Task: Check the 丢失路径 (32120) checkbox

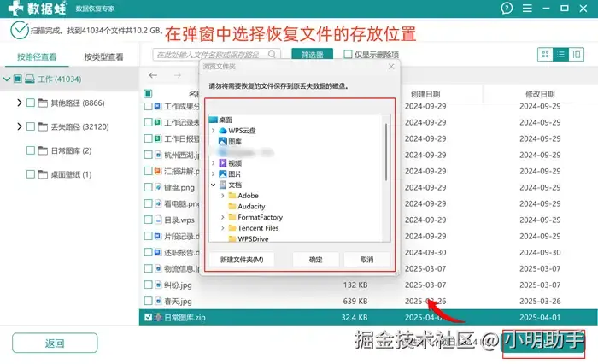Action: click(x=31, y=126)
